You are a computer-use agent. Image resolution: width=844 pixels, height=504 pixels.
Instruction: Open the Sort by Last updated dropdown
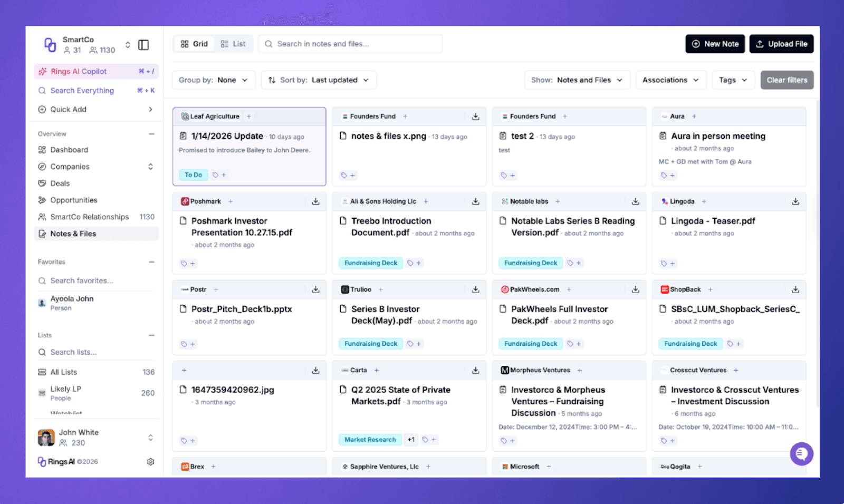[x=318, y=80]
